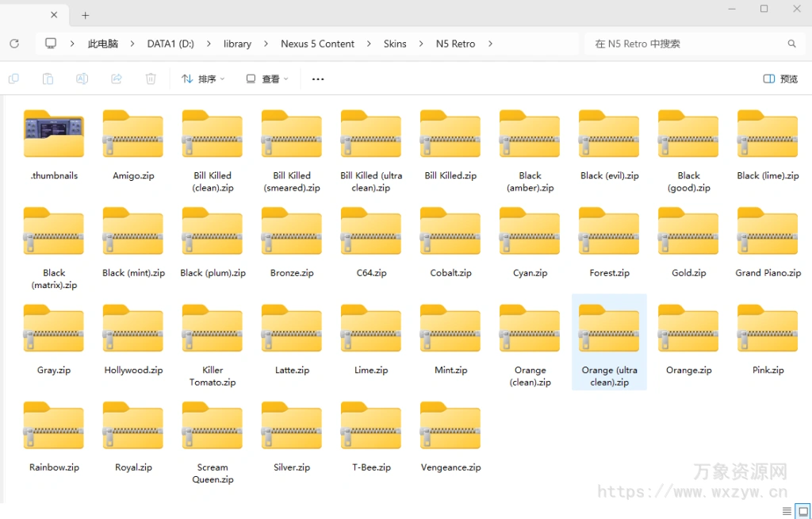Click the search magnifier icon
This screenshot has height=519, width=812.
click(791, 44)
